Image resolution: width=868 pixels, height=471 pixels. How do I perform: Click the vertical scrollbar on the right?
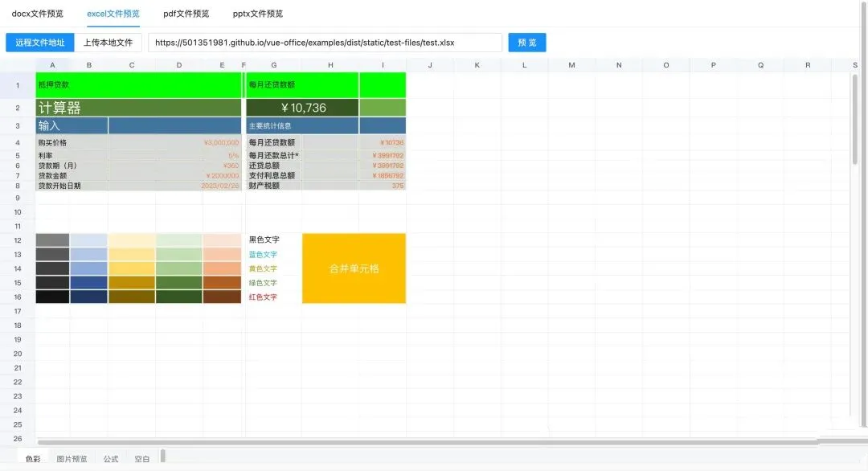[854, 241]
